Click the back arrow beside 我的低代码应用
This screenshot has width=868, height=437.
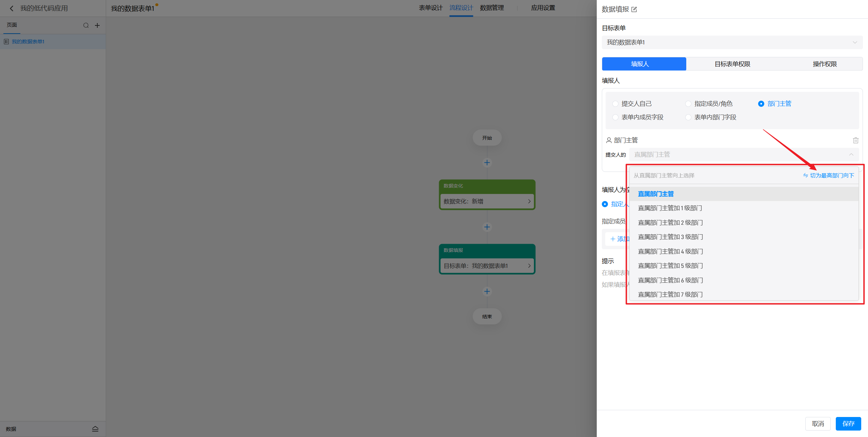coord(12,8)
